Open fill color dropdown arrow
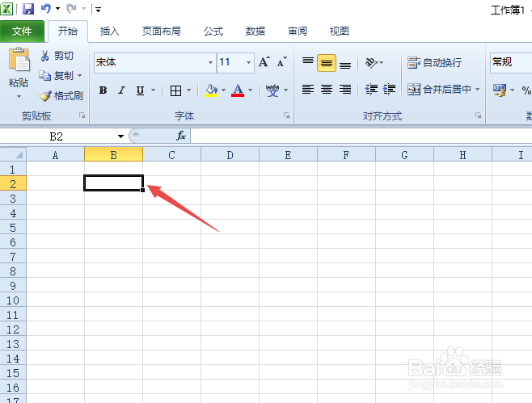The width and height of the screenshot is (532, 403). pyautogui.click(x=224, y=90)
